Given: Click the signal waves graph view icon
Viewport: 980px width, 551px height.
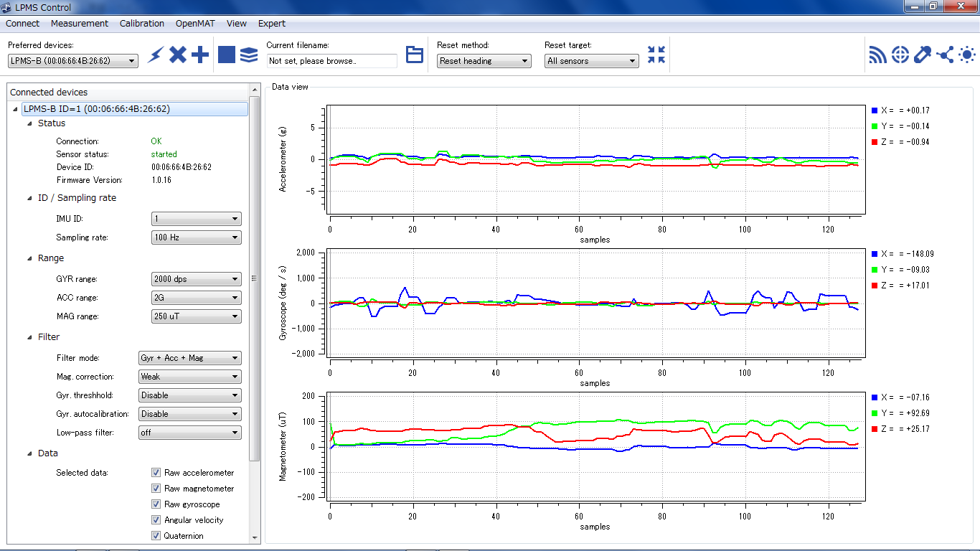Looking at the screenshot, I should (x=878, y=55).
